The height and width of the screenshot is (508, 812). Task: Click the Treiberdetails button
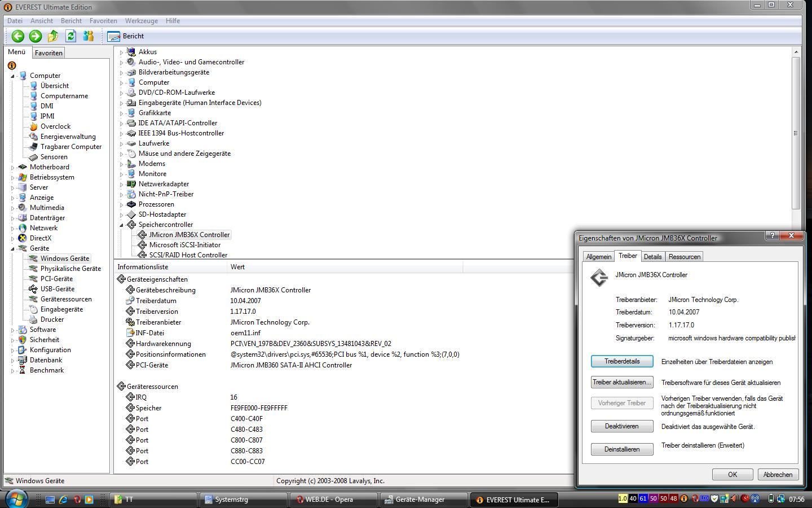622,361
